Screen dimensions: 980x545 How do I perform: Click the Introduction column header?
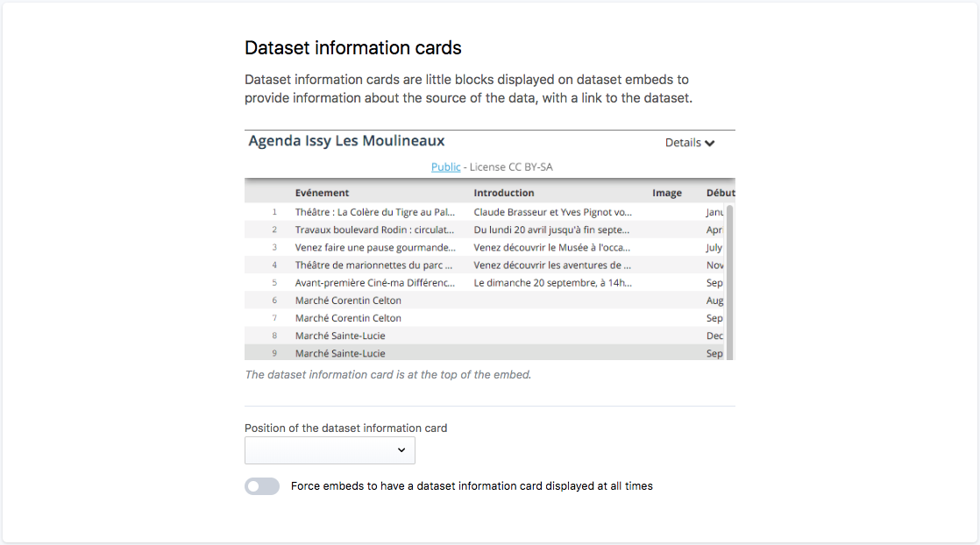(x=504, y=193)
